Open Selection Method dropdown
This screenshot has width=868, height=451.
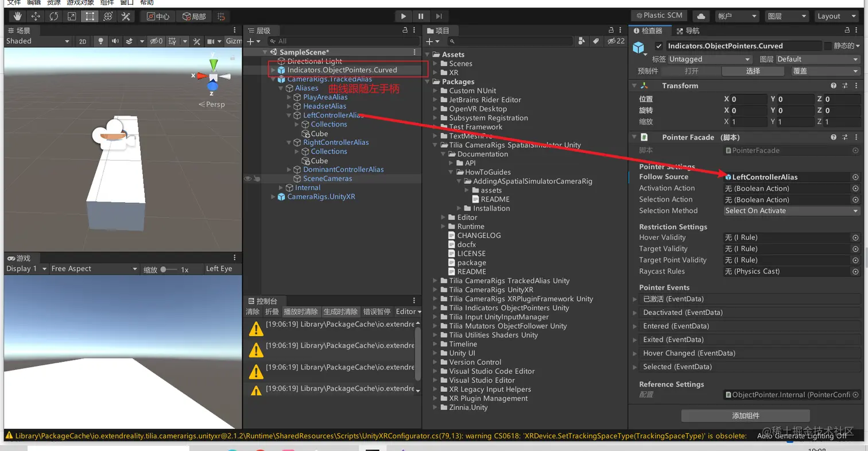[x=791, y=211]
